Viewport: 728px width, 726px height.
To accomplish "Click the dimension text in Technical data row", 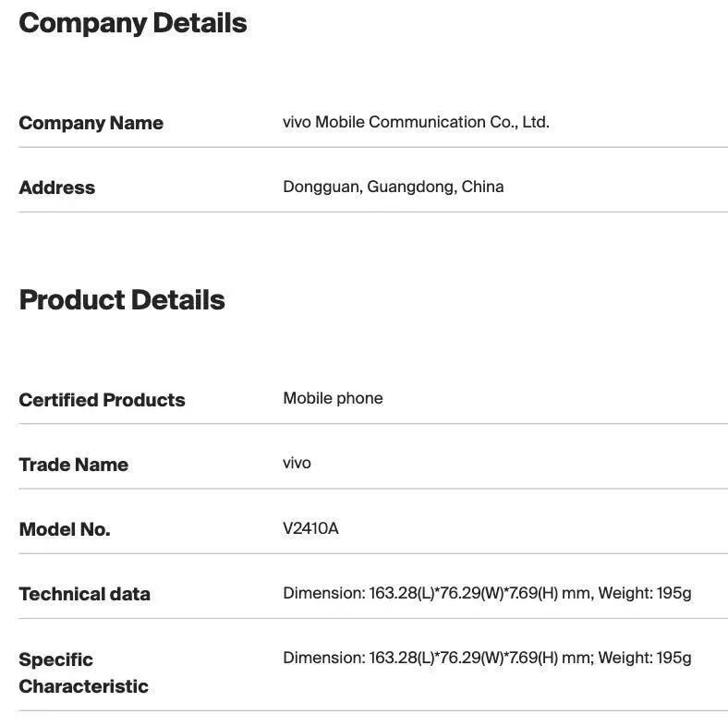I will [436, 593].
